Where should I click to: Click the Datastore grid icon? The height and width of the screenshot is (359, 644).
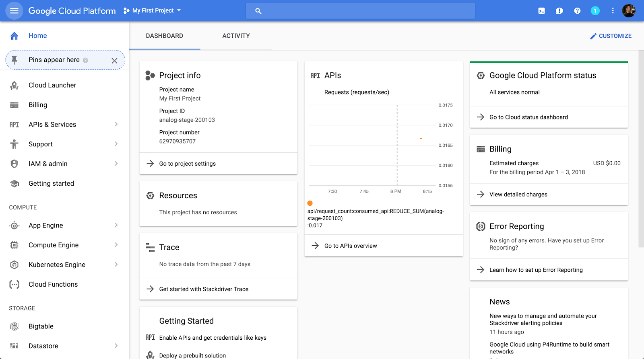pos(14,346)
